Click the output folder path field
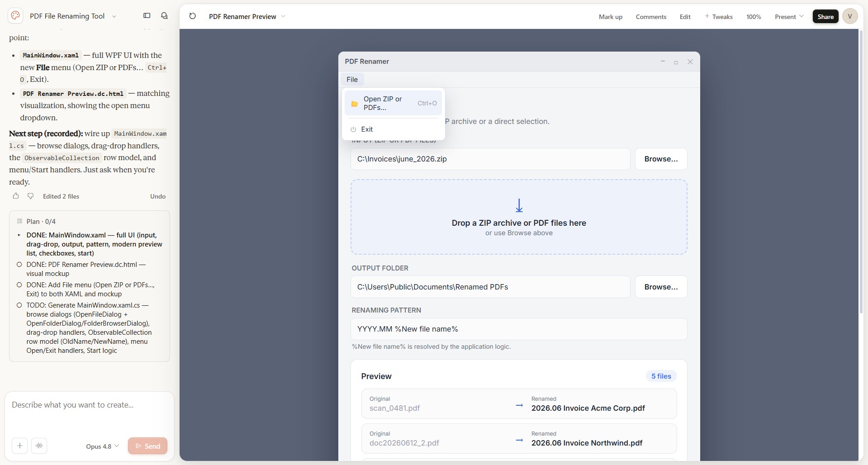 pyautogui.click(x=490, y=287)
